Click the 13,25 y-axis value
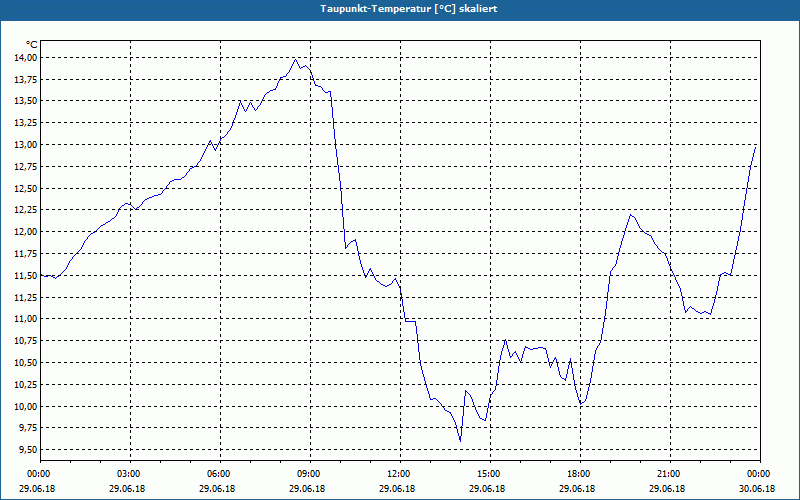This screenshot has height=500, width=800. pyautogui.click(x=26, y=123)
